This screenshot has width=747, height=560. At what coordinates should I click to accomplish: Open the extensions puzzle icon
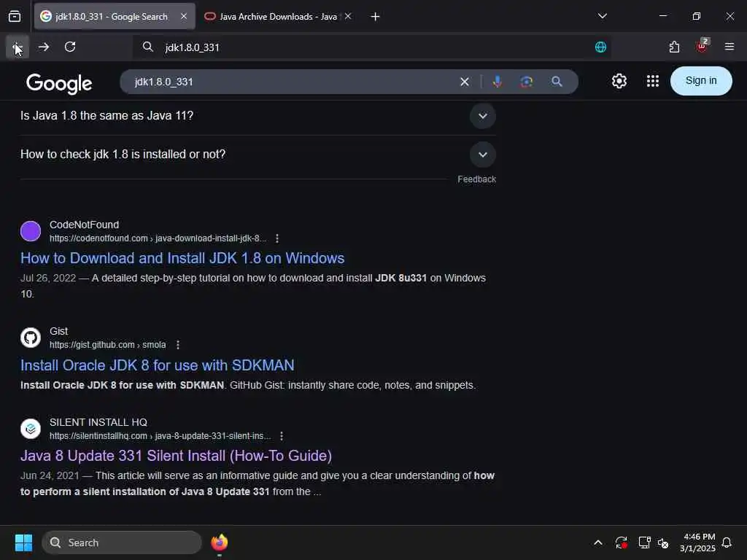tap(674, 47)
